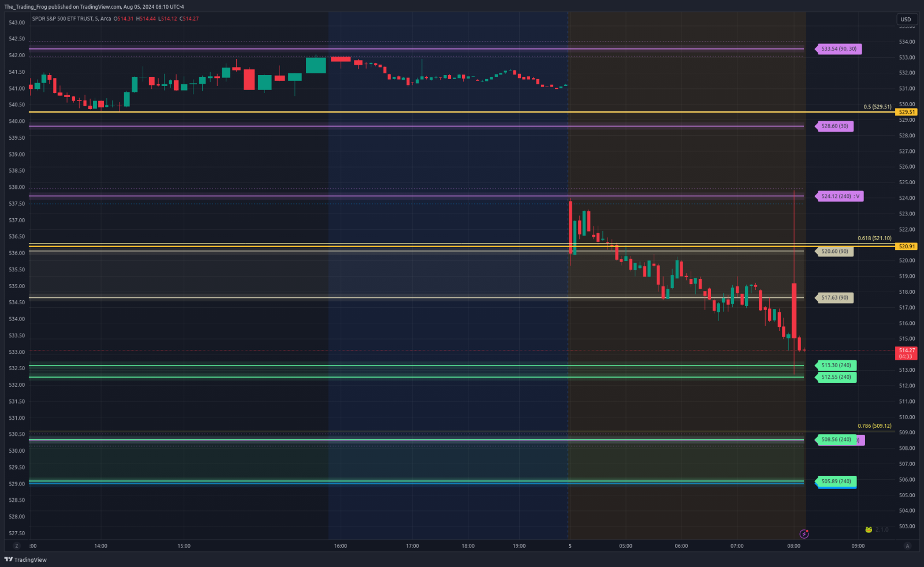Click the H514.44 high value
The image size is (924, 567).
[x=146, y=18]
